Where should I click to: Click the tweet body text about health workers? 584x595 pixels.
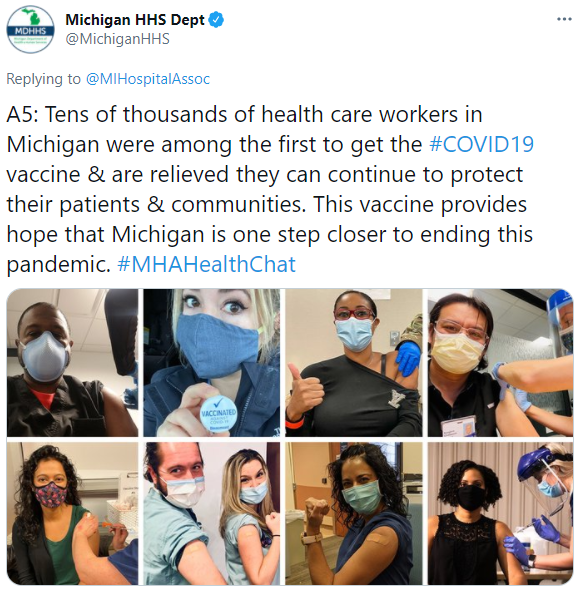(270, 189)
